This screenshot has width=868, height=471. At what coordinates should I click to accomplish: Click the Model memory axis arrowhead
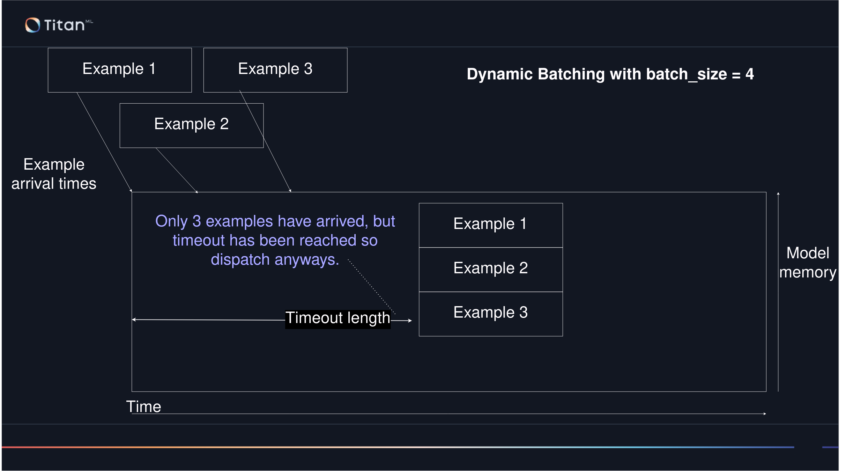tap(778, 194)
